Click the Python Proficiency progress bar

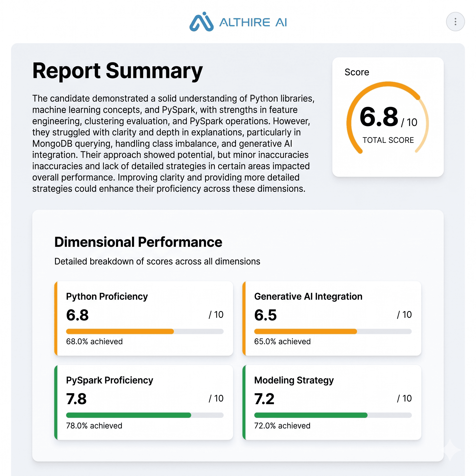point(145,331)
